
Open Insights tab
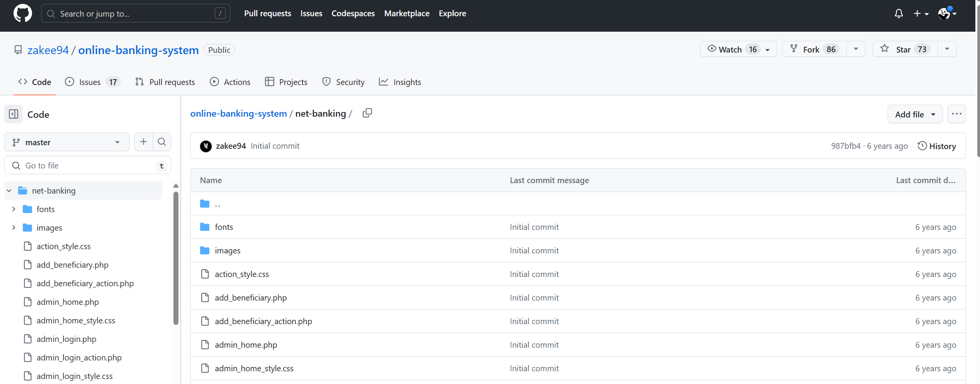coord(400,82)
